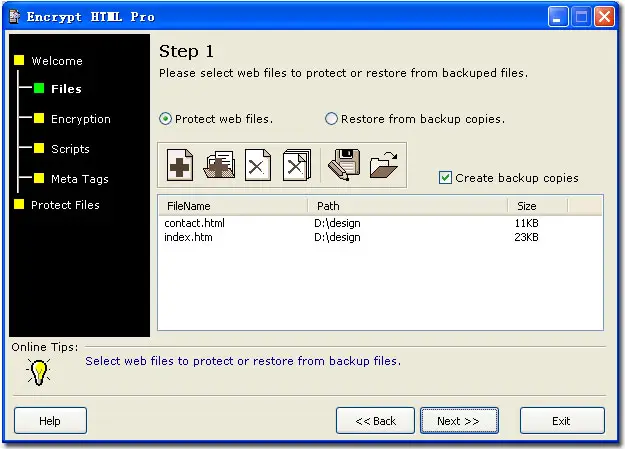Click the yellow square beside Scripts
Screen dimensions: 625x449
(x=39, y=148)
